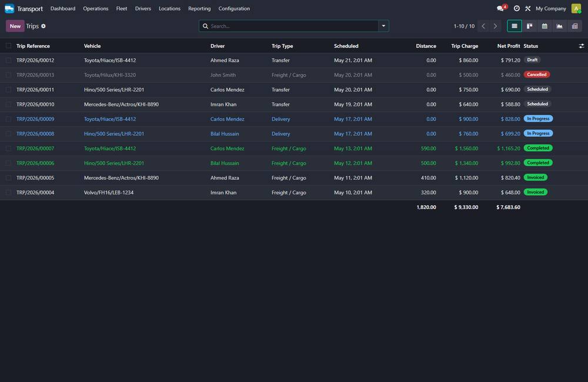The height and width of the screenshot is (382, 588).
Task: Open trip TRP/2026/00005
Action: coord(35,177)
